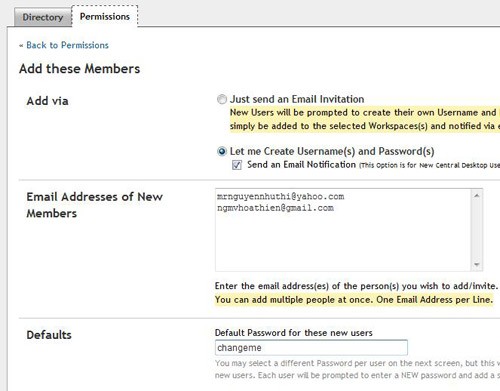This screenshot has width=500, height=391.
Task: Follow the Back to Permissions link
Action: (67, 45)
